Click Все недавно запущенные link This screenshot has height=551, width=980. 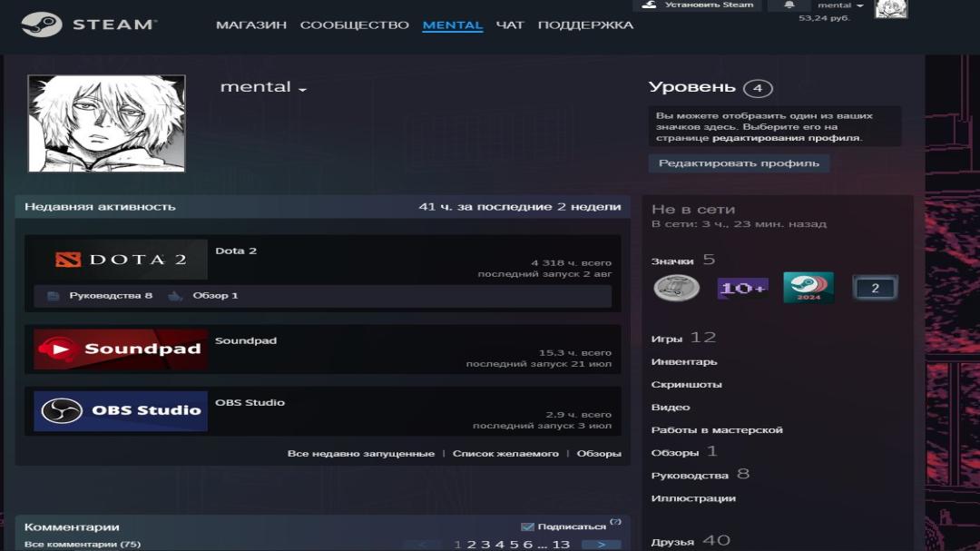tap(360, 454)
